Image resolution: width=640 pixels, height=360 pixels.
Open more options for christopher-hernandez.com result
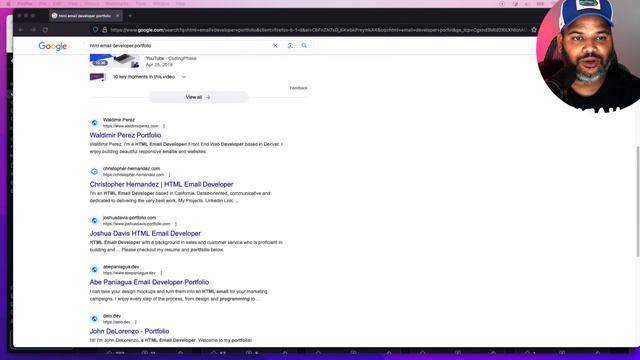169,175
